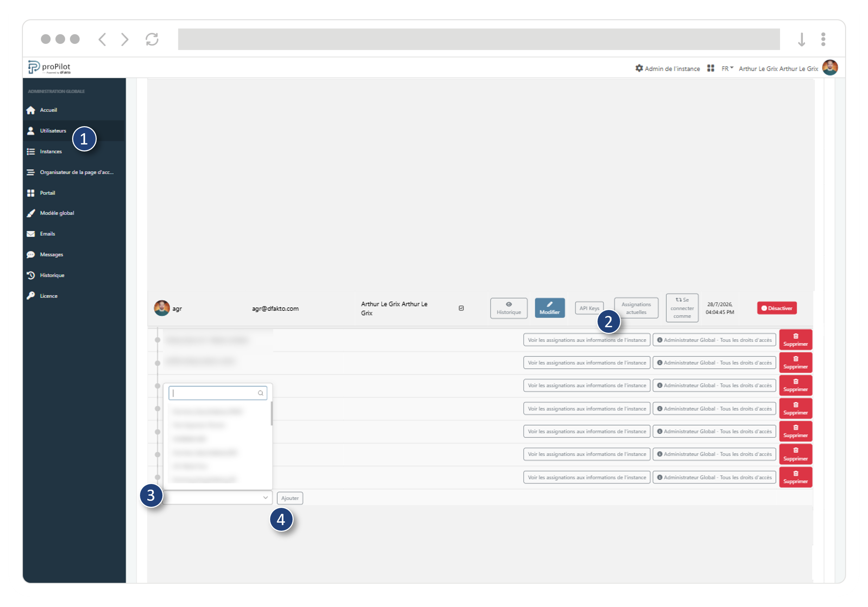The width and height of the screenshot is (868, 607).
Task: Open Accueil in the sidebar
Action: click(x=48, y=110)
